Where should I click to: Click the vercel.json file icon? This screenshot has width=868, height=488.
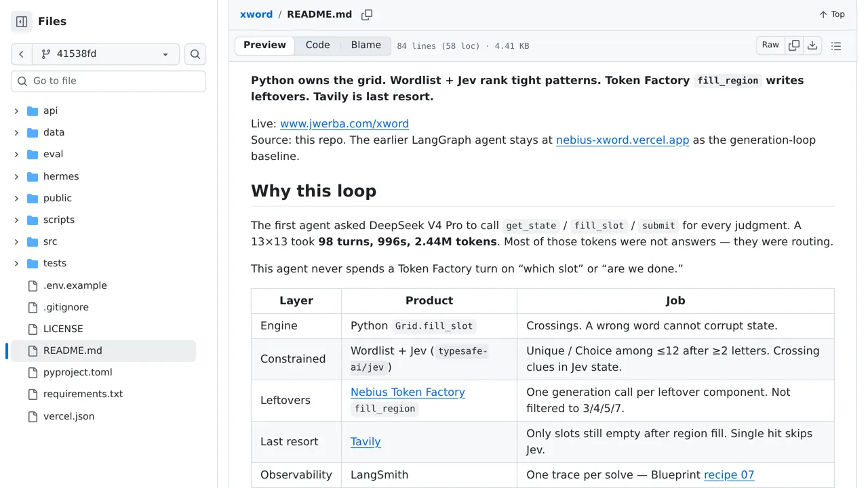33,416
